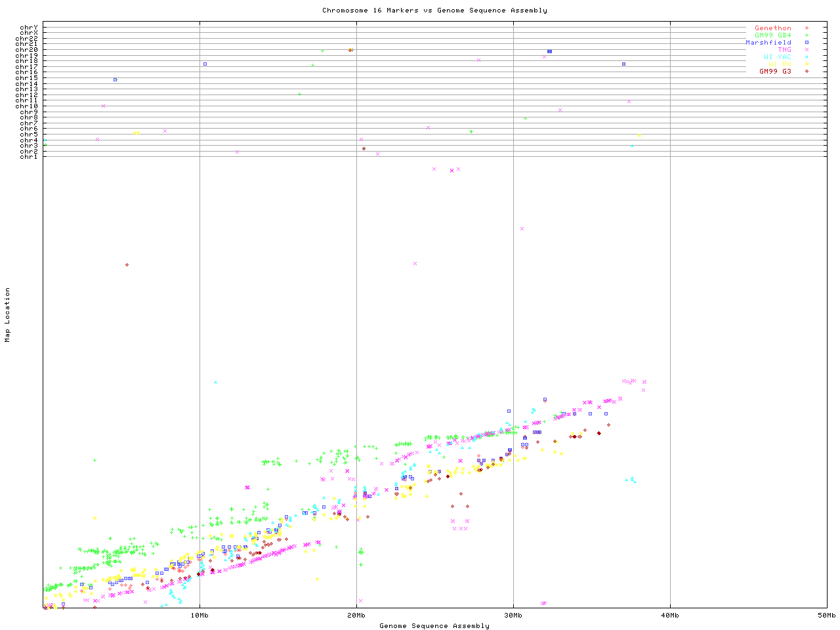Click the Map Location y-axis label

point(8,314)
